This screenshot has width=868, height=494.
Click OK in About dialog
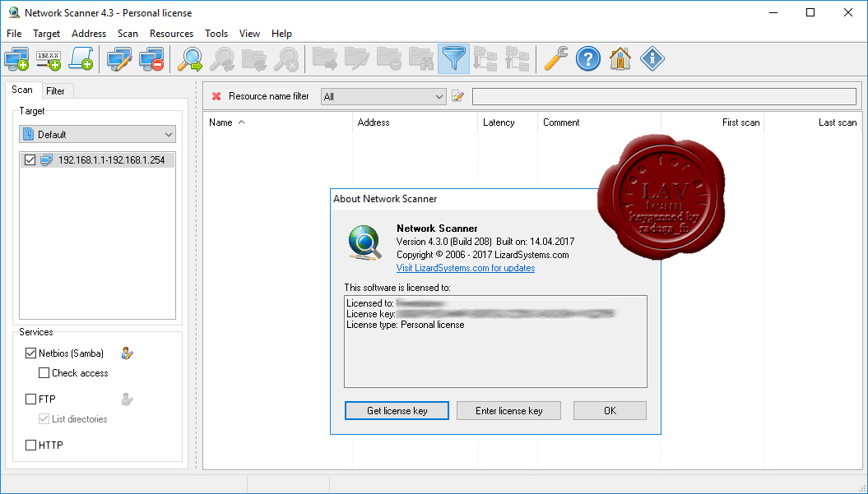point(610,410)
